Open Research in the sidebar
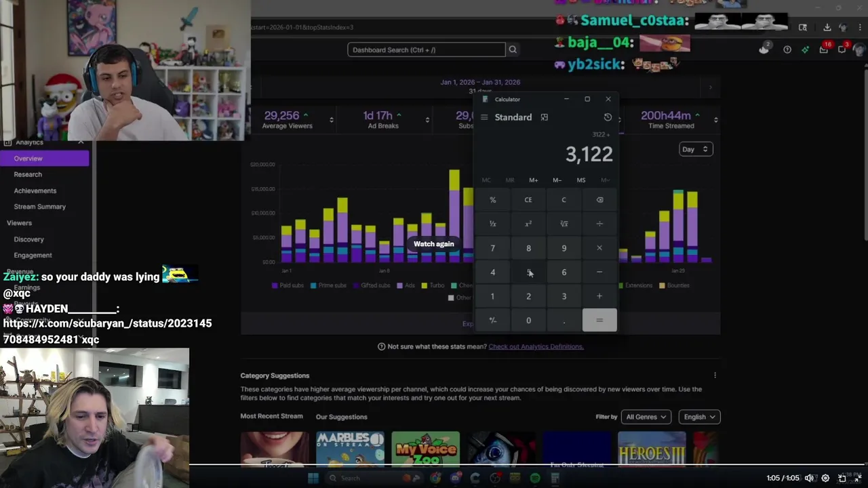Screen dimensions: 868x488 (28, 174)
